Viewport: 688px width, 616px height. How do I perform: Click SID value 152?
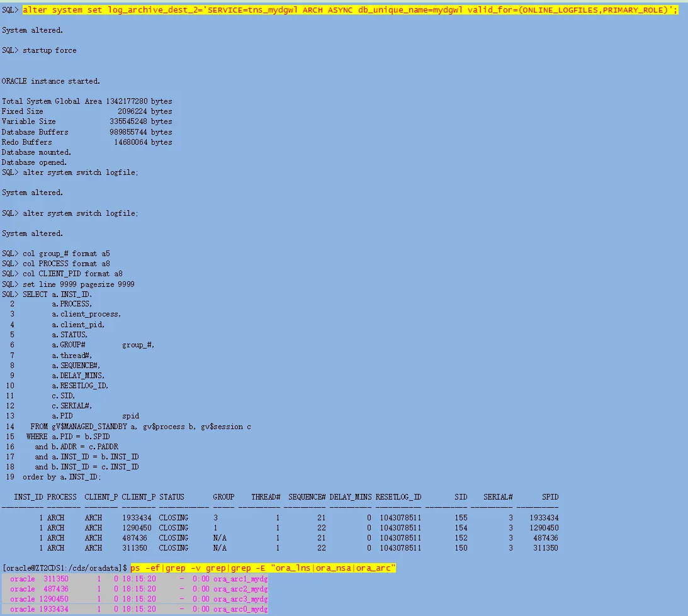(x=461, y=538)
